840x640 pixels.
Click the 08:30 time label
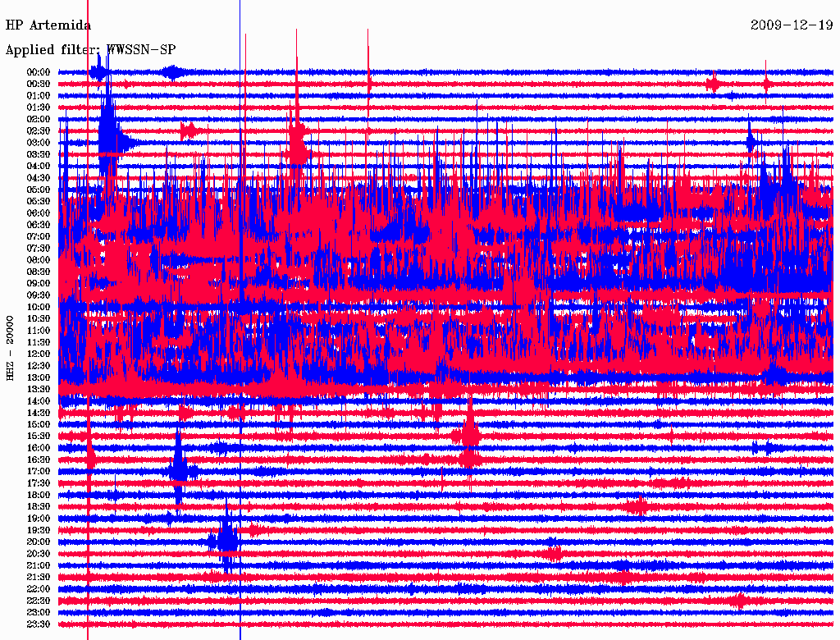[39, 272]
